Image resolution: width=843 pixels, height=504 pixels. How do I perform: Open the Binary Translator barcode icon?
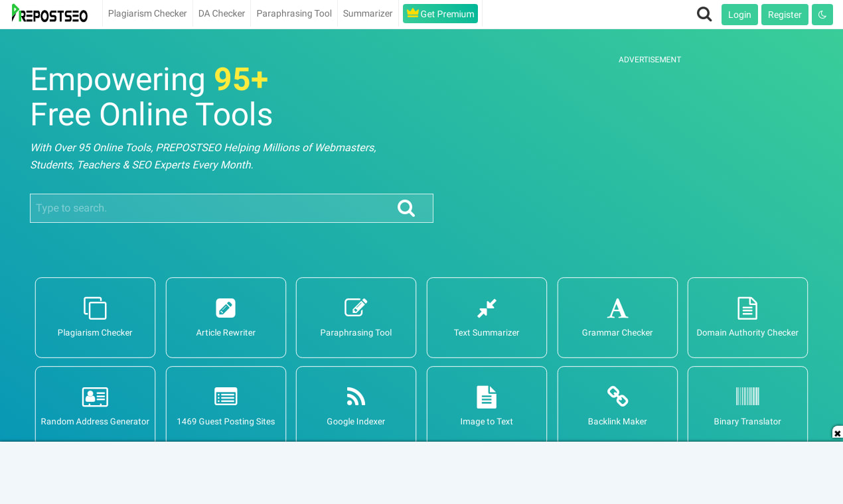pyautogui.click(x=747, y=397)
